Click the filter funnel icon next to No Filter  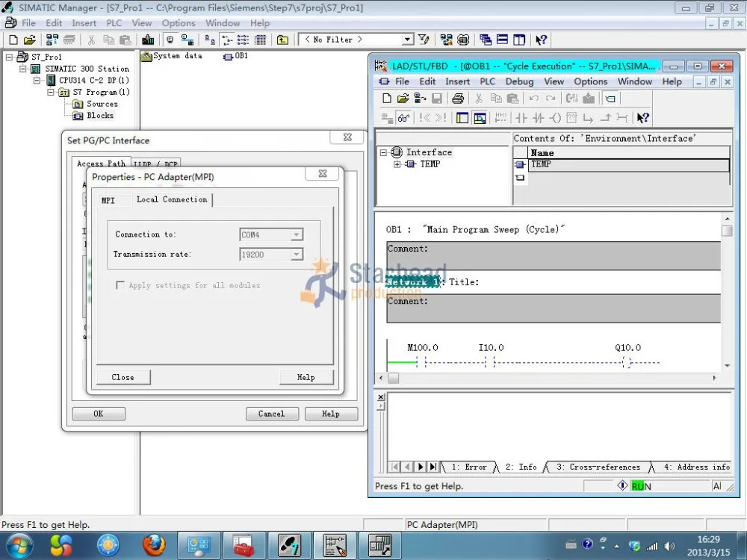coord(424,40)
